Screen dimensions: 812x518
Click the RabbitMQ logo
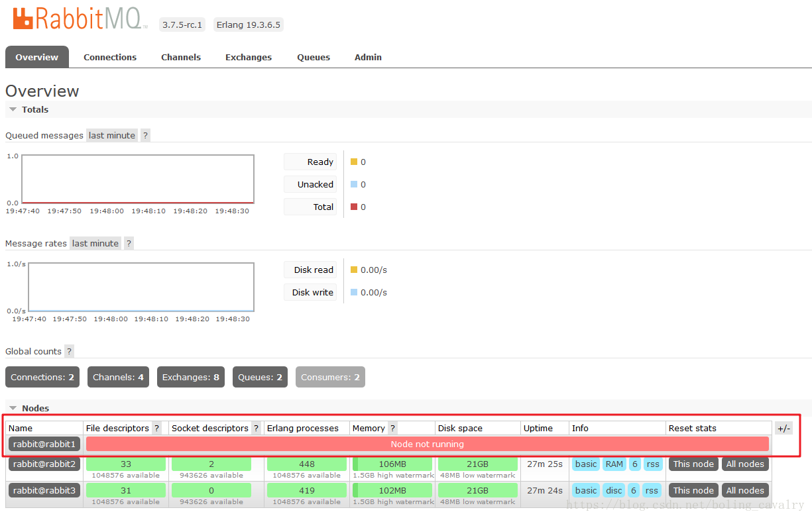point(80,18)
